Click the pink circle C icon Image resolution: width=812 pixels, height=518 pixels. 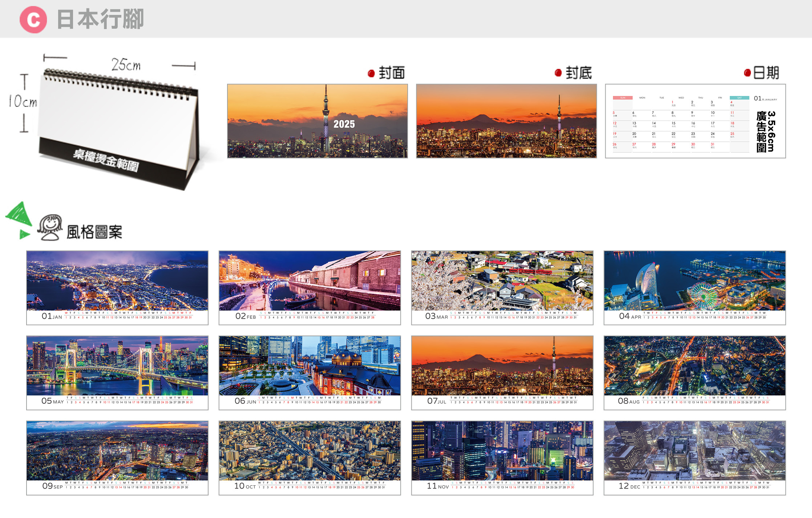click(33, 20)
